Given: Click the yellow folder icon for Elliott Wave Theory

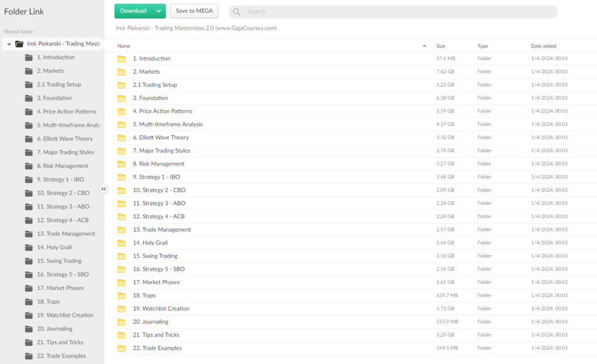Looking at the screenshot, I should click(x=121, y=137).
